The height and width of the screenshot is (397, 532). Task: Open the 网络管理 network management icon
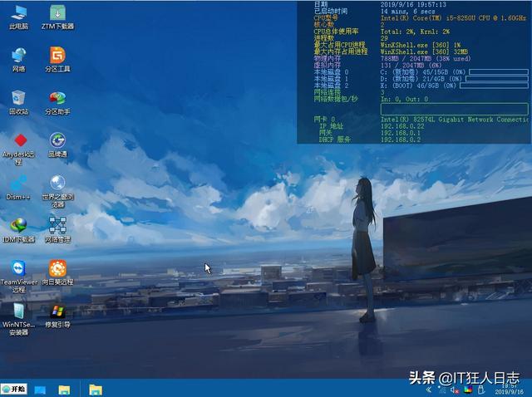click(57, 231)
